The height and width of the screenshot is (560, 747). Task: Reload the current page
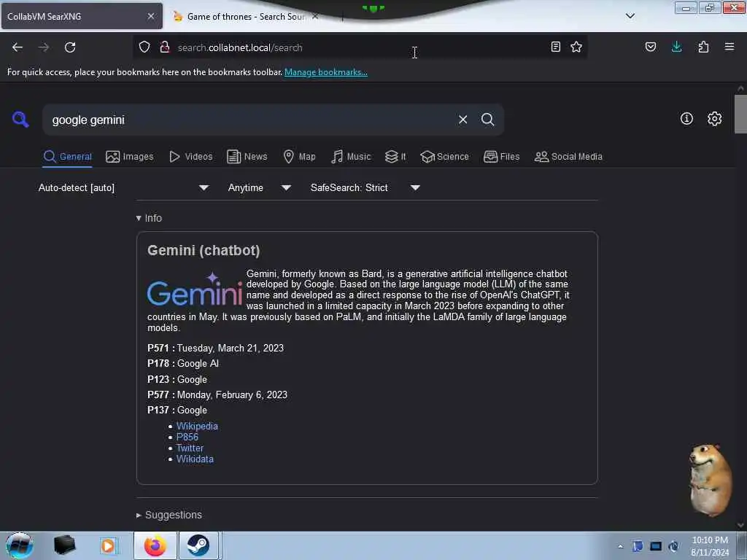coord(70,47)
